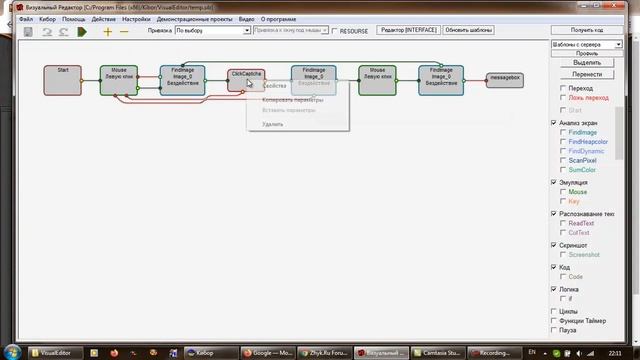Run the project with green play icon

tap(82, 31)
